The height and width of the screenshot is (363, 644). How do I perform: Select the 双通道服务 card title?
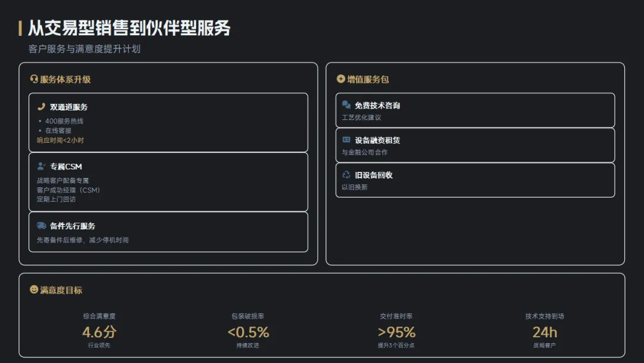[x=69, y=107]
